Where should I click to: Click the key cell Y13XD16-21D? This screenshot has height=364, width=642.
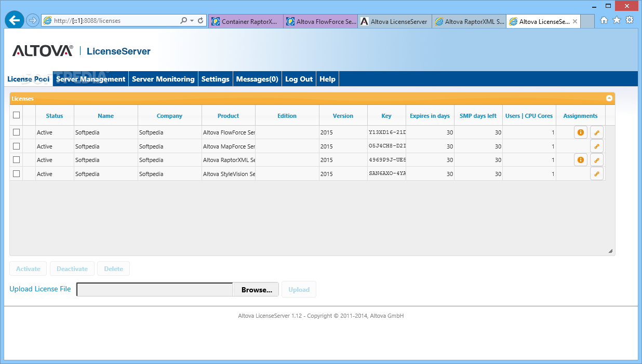(387, 132)
